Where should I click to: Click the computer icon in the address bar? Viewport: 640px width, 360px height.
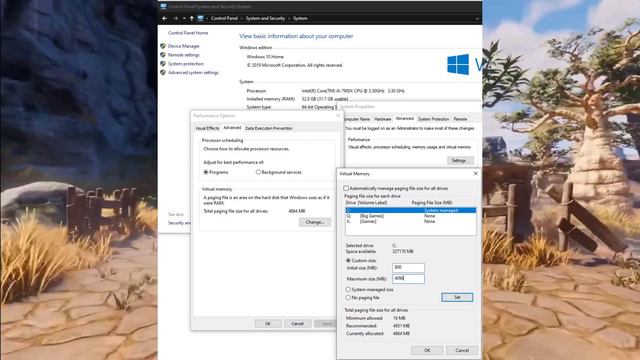[x=200, y=18]
